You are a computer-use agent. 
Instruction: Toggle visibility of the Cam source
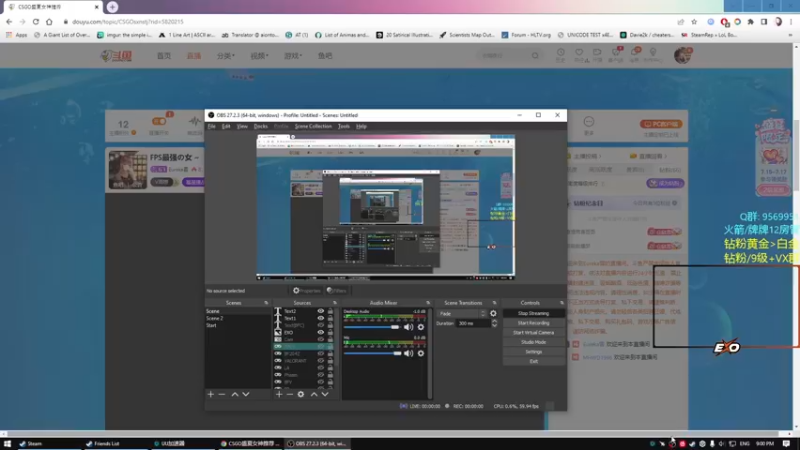coord(320,339)
